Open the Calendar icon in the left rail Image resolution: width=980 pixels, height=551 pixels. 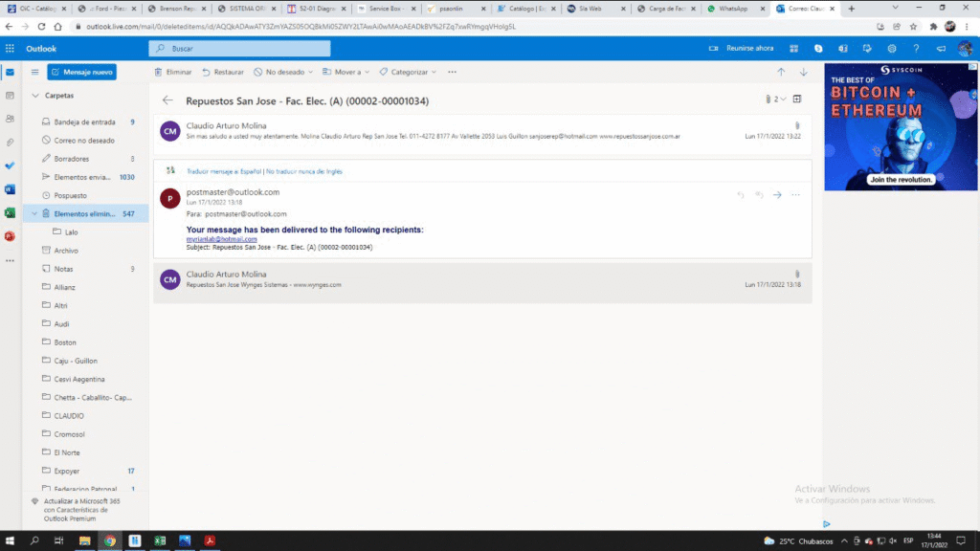click(10, 96)
